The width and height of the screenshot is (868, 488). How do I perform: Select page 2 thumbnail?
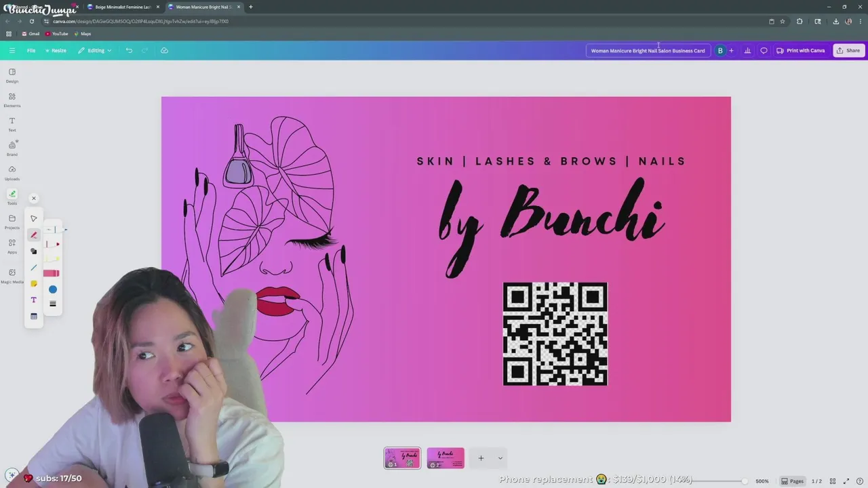[x=446, y=458]
